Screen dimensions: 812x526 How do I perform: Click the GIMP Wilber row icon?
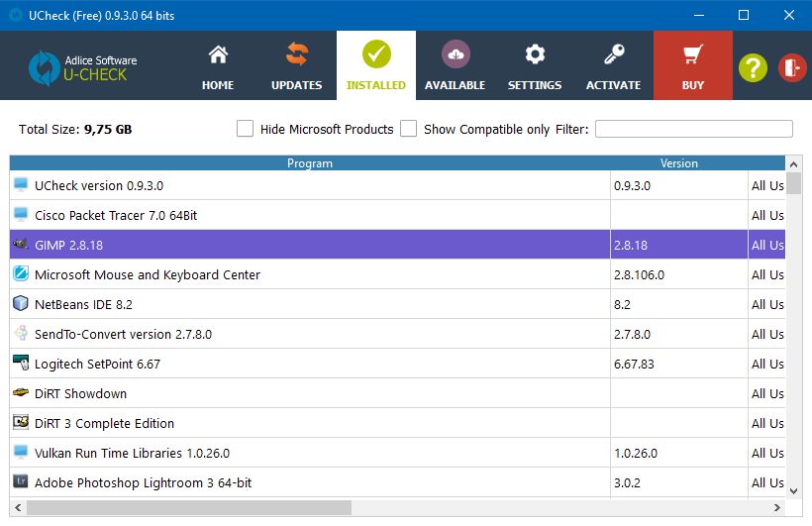[x=21, y=244]
